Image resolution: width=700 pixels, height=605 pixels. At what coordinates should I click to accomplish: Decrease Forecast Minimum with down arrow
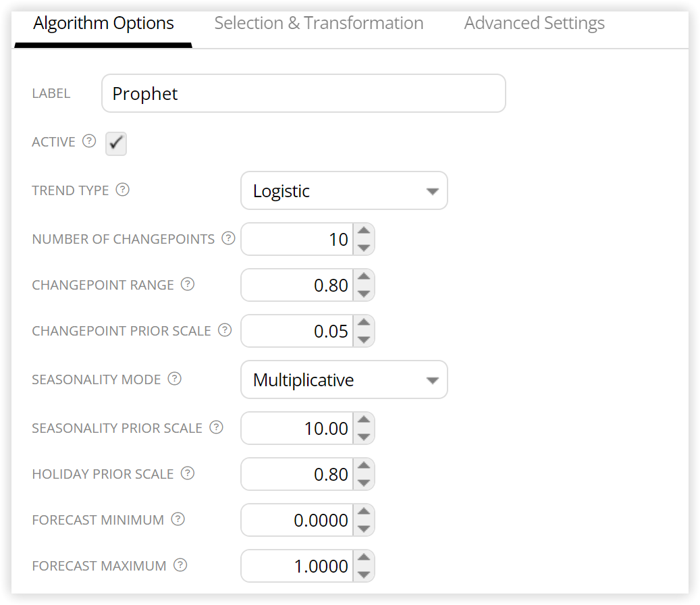[364, 529]
